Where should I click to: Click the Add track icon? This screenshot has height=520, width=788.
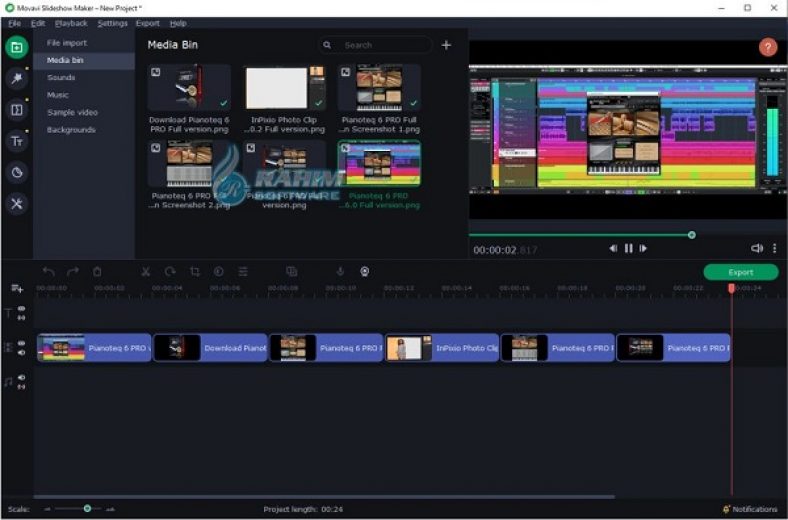pyautogui.click(x=17, y=288)
